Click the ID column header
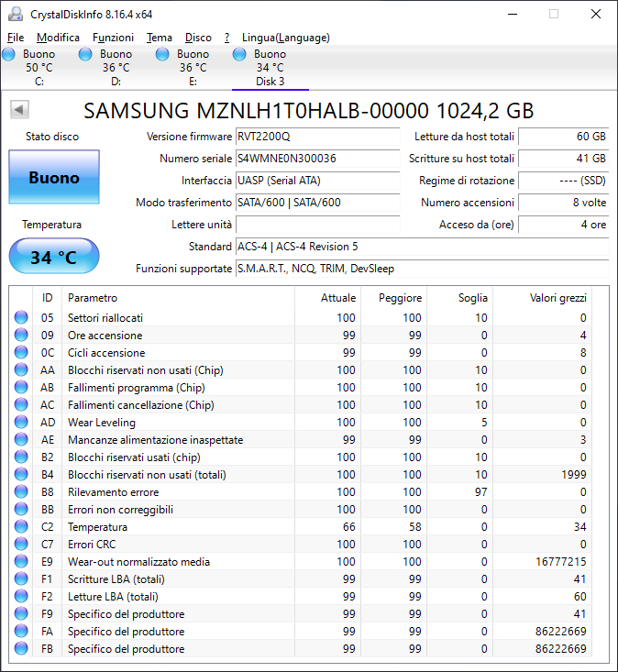This screenshot has width=618, height=672. pyautogui.click(x=47, y=298)
